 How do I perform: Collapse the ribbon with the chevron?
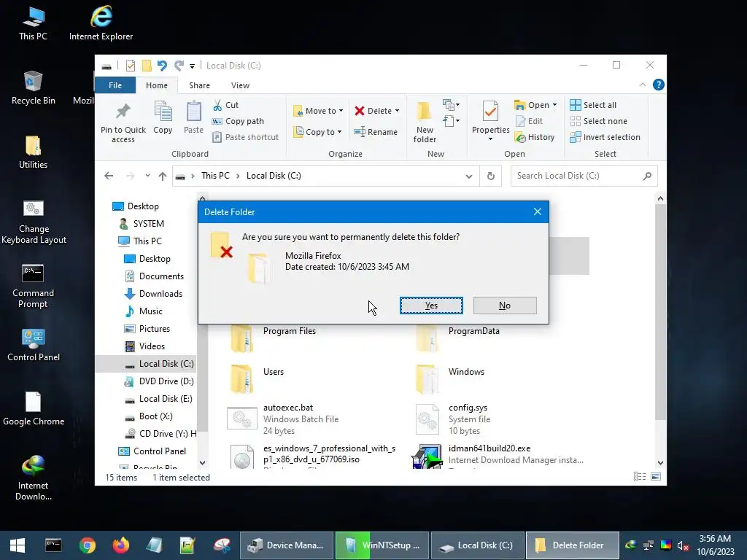click(x=642, y=85)
